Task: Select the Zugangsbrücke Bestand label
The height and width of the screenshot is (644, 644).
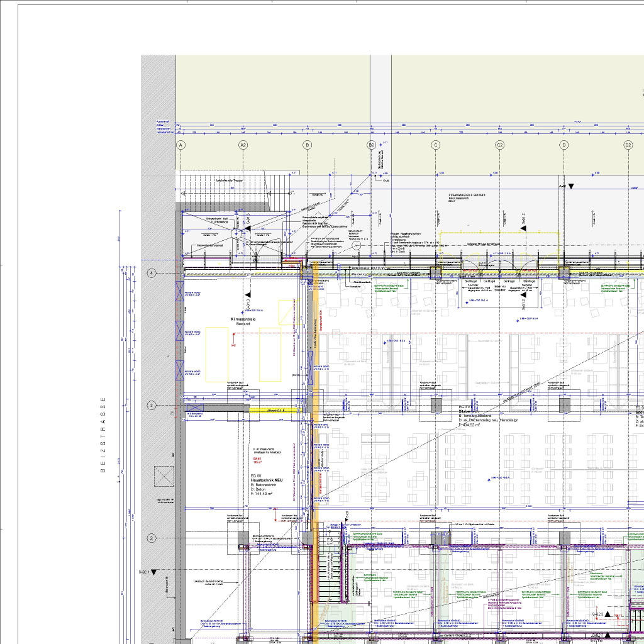Action: [475, 196]
